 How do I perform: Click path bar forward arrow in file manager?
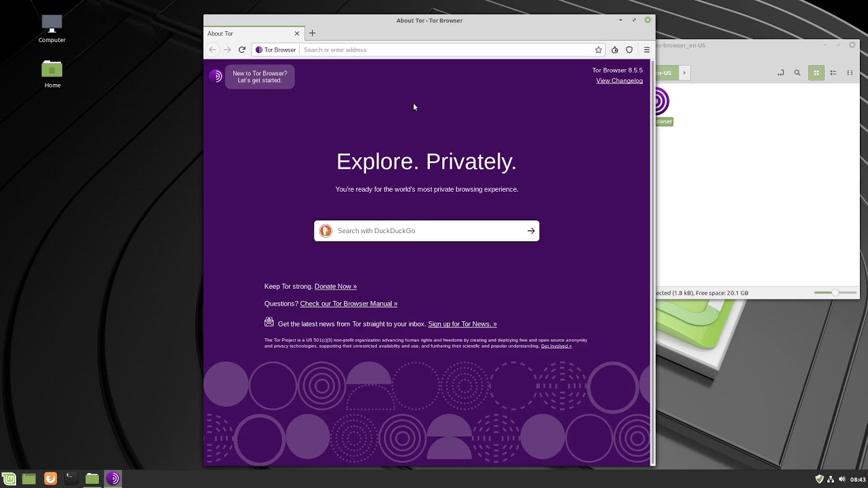tap(684, 73)
